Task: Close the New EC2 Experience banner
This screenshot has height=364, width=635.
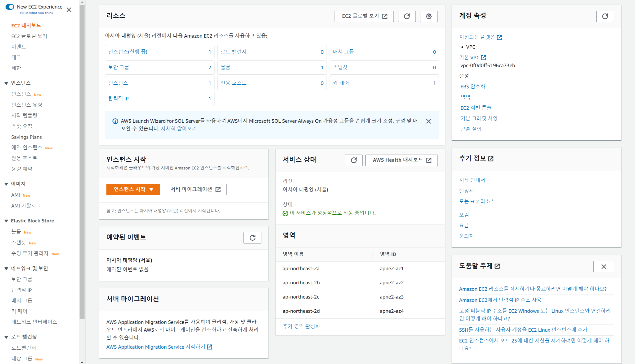Action: point(69,10)
